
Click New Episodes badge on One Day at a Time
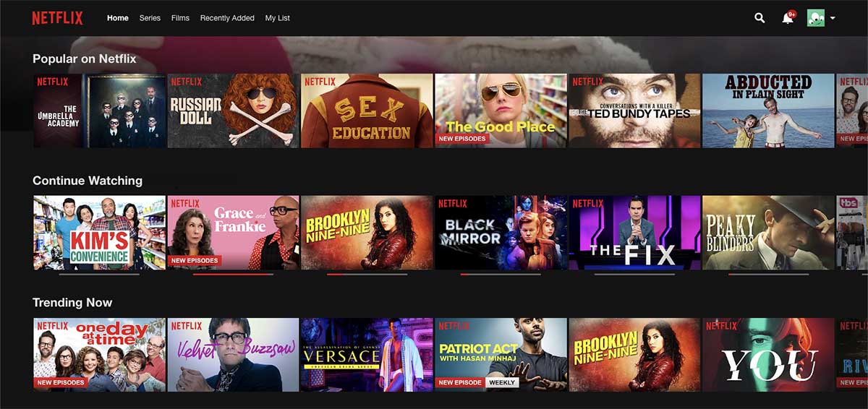tap(61, 382)
